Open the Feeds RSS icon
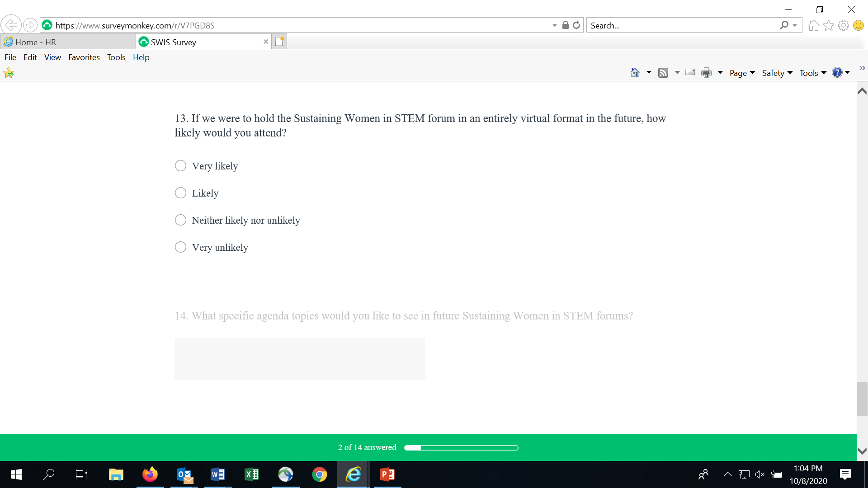Image resolution: width=868 pixels, height=488 pixels. click(x=663, y=73)
